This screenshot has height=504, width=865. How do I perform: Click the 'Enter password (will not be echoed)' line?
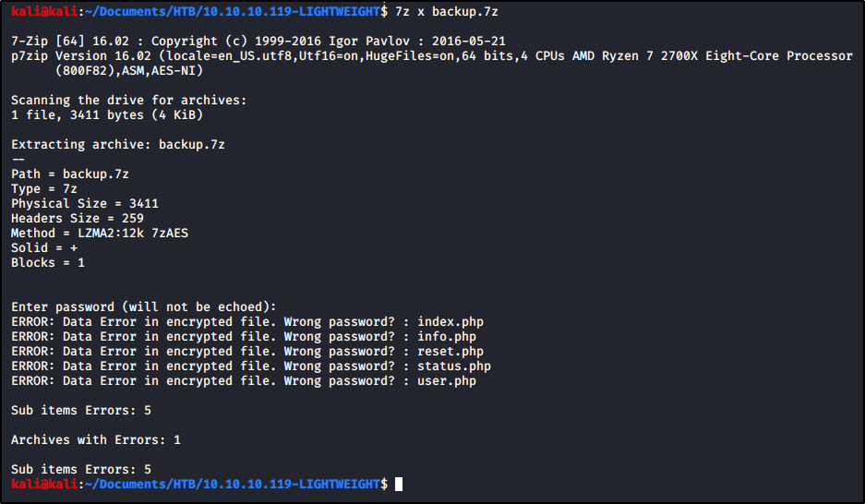click(143, 307)
